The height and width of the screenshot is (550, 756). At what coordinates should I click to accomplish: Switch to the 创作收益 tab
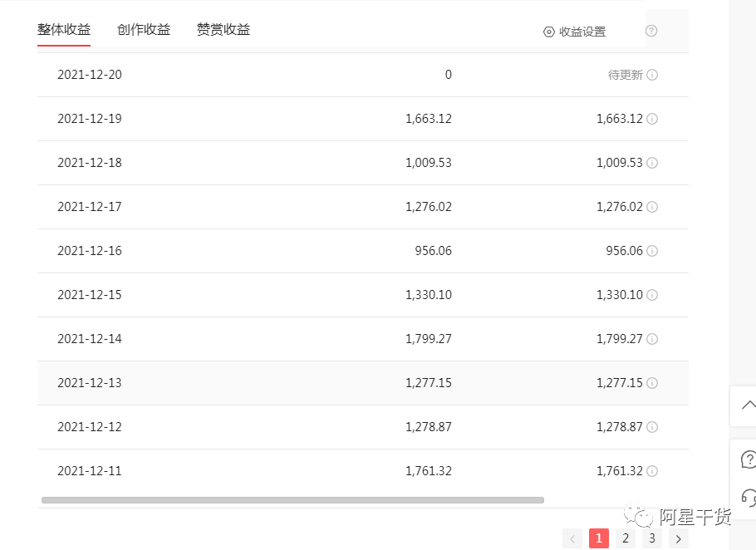144,28
